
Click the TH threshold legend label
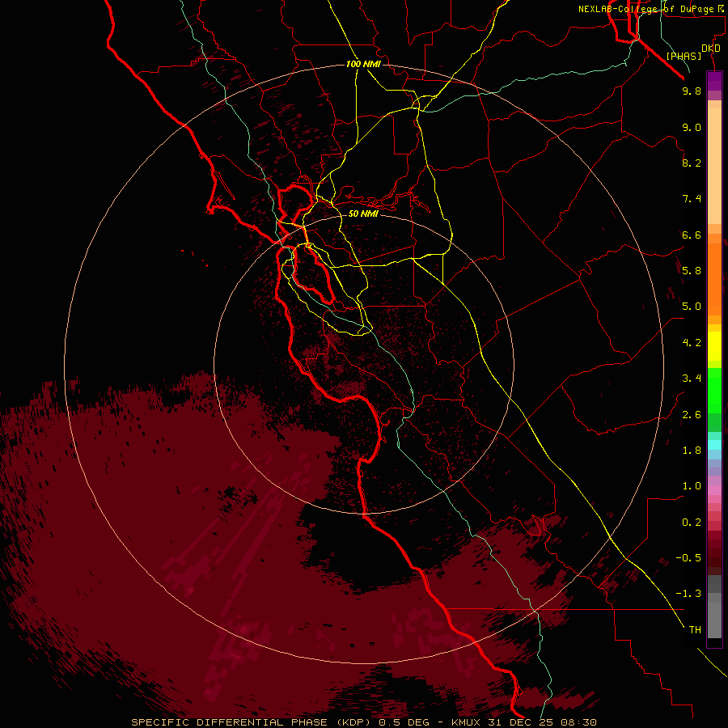[x=695, y=630]
